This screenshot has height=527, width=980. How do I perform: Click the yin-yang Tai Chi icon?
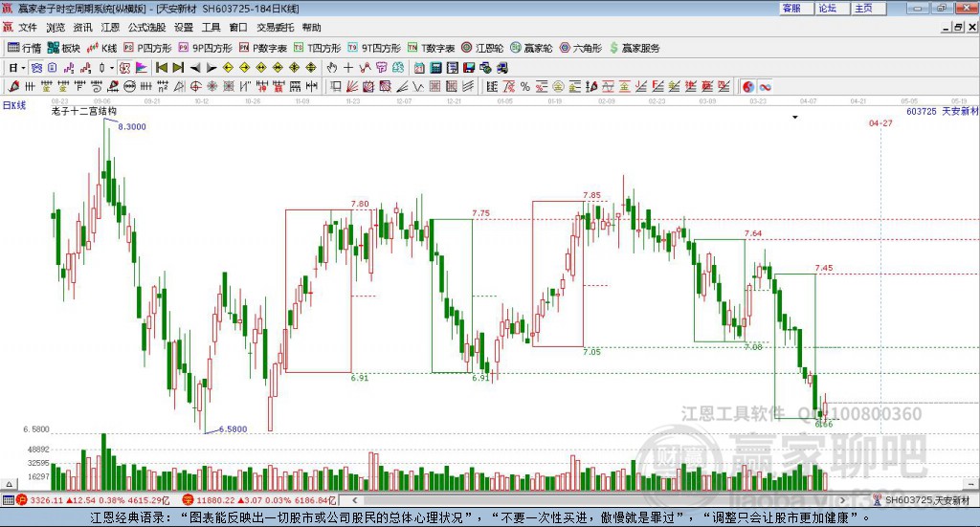click(x=748, y=87)
